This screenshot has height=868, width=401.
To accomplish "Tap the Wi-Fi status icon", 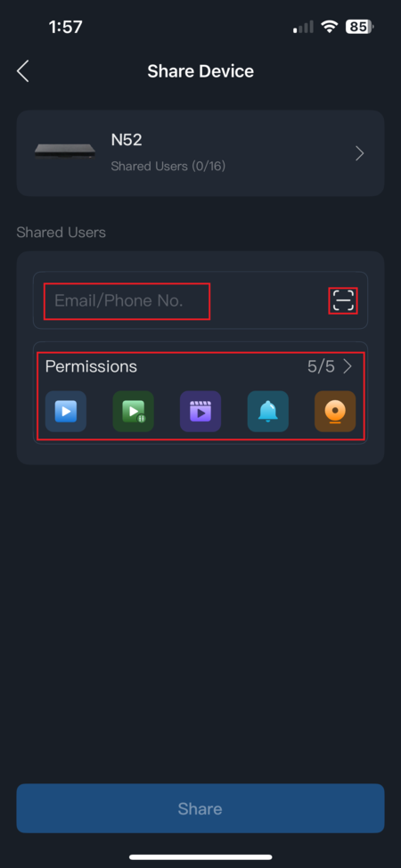I will 330,27.
